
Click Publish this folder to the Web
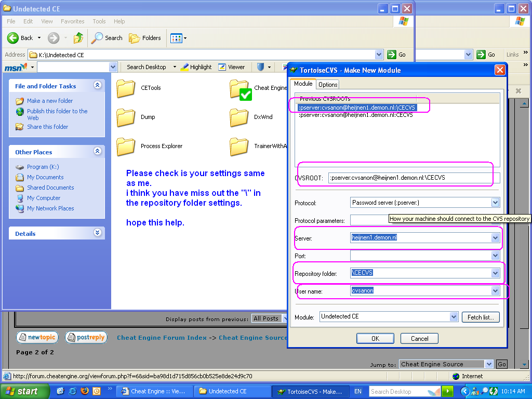(x=57, y=114)
